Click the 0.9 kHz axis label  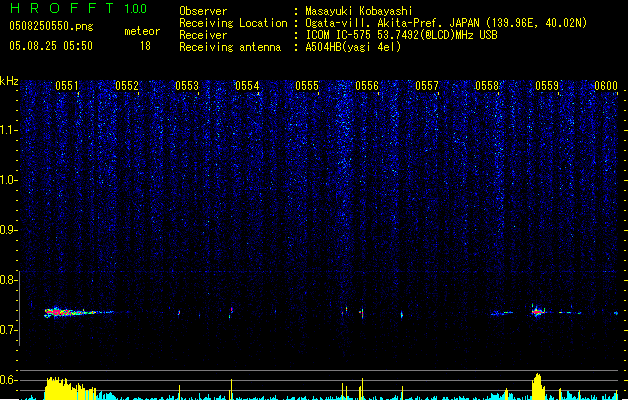(x=9, y=230)
